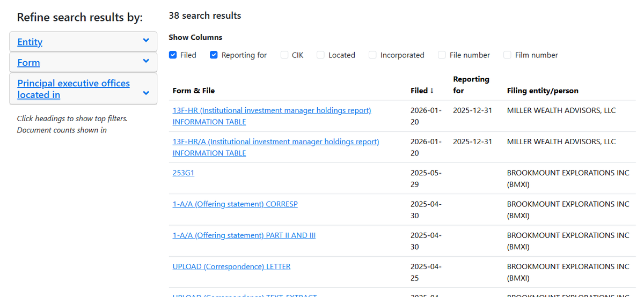This screenshot has width=644, height=297.
Task: Open 1-A/A Offering statement CORRESP link
Action: coord(235,204)
